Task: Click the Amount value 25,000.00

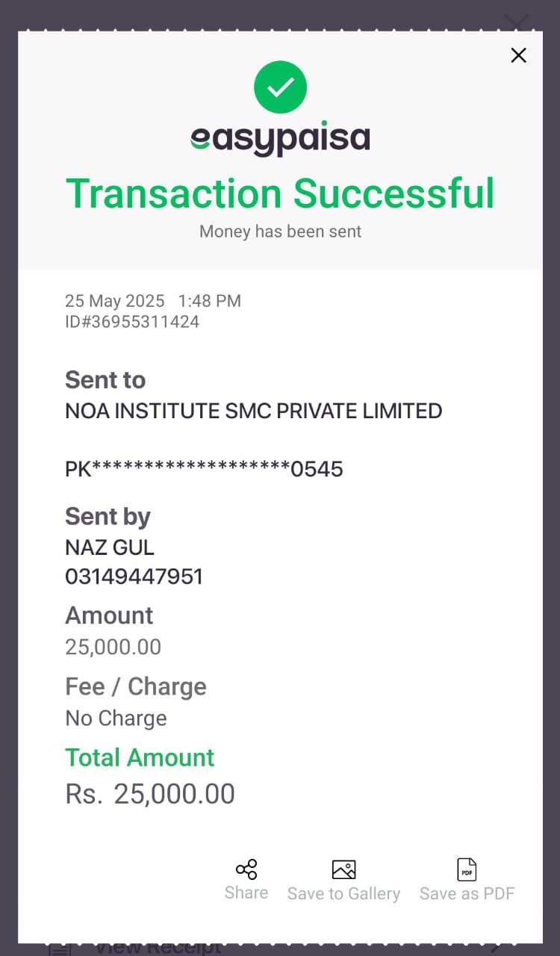Action: click(x=113, y=647)
